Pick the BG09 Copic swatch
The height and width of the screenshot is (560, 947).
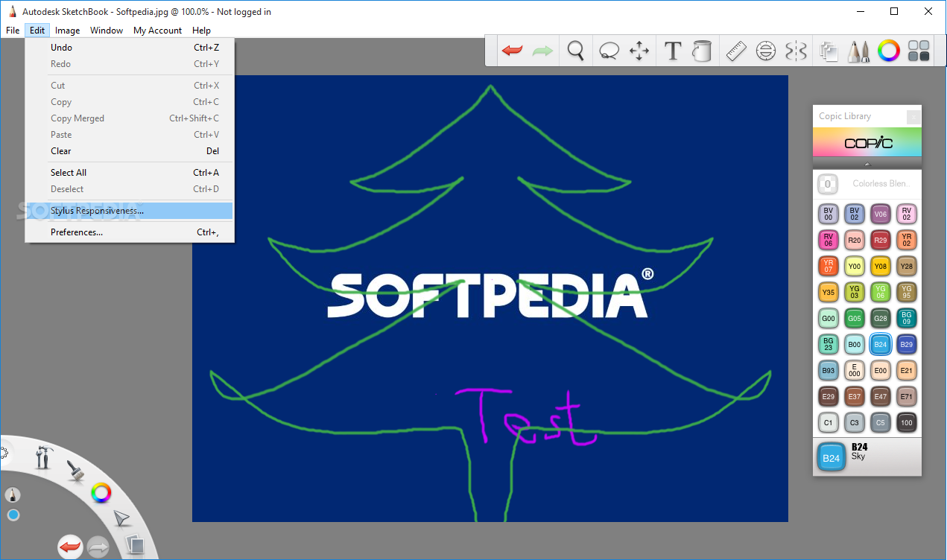907,319
